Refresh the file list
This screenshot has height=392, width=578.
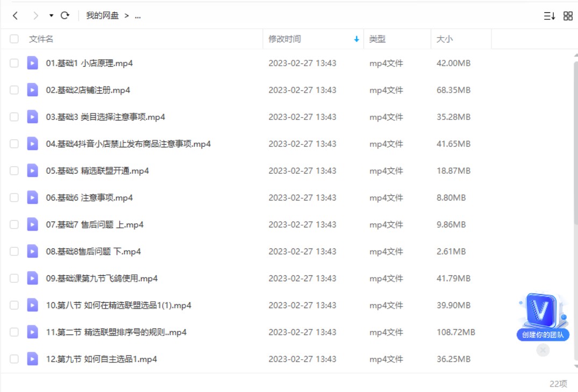(x=65, y=16)
